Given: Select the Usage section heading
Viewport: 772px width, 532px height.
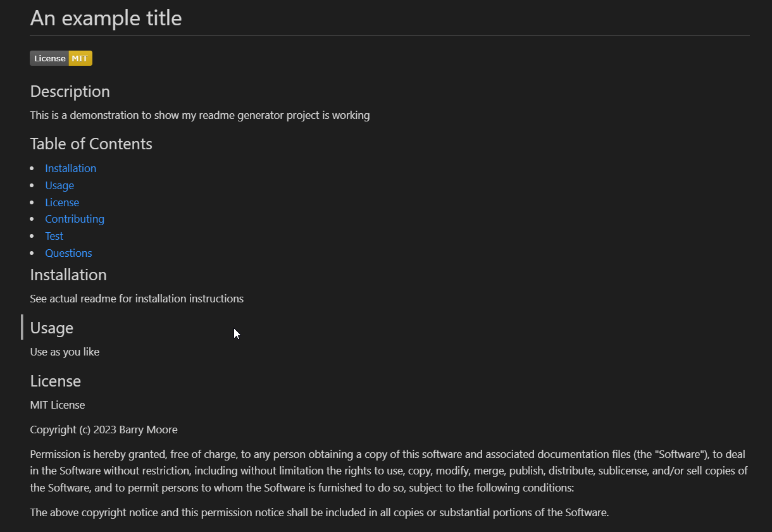Looking at the screenshot, I should 52,328.
